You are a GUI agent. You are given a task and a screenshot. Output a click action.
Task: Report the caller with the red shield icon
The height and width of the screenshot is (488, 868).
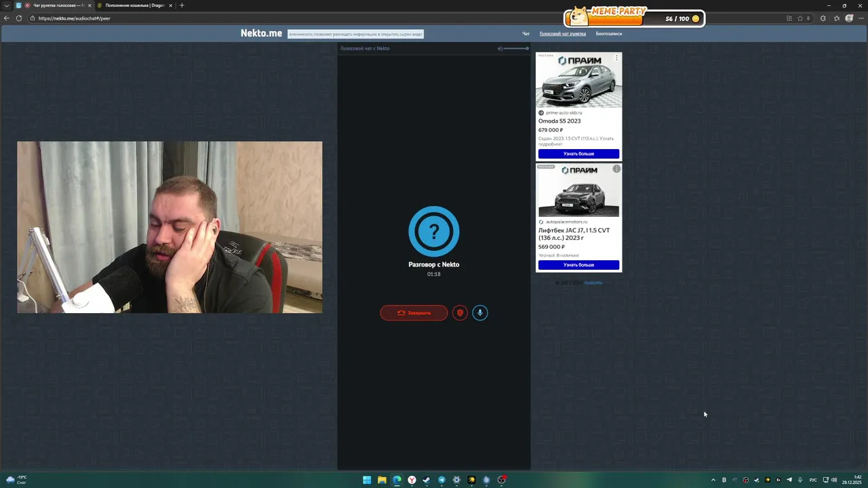460,312
